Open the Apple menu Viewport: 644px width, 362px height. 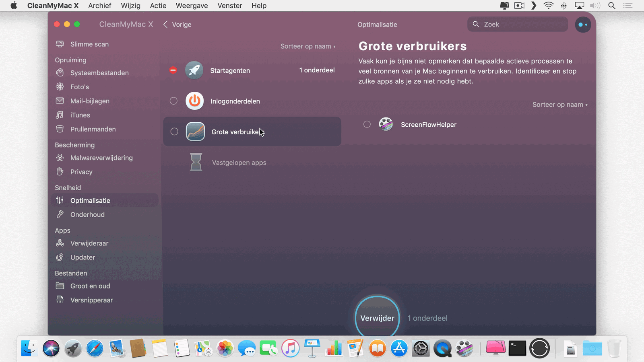pos(14,6)
